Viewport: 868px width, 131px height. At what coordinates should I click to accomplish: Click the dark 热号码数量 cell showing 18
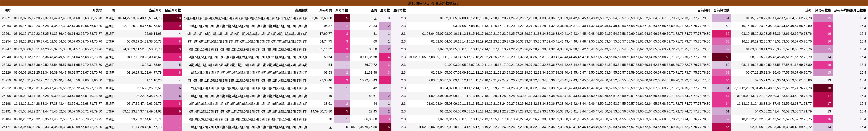tap(823, 88)
